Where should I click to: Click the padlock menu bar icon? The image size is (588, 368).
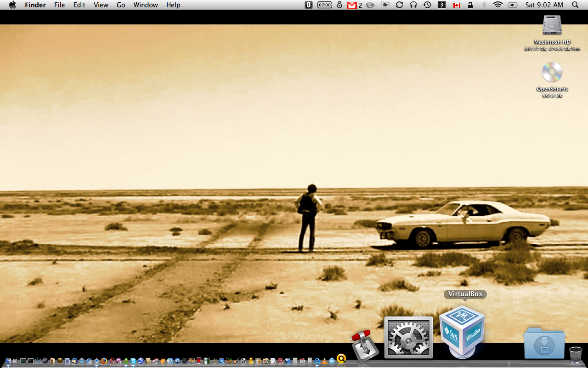click(470, 5)
